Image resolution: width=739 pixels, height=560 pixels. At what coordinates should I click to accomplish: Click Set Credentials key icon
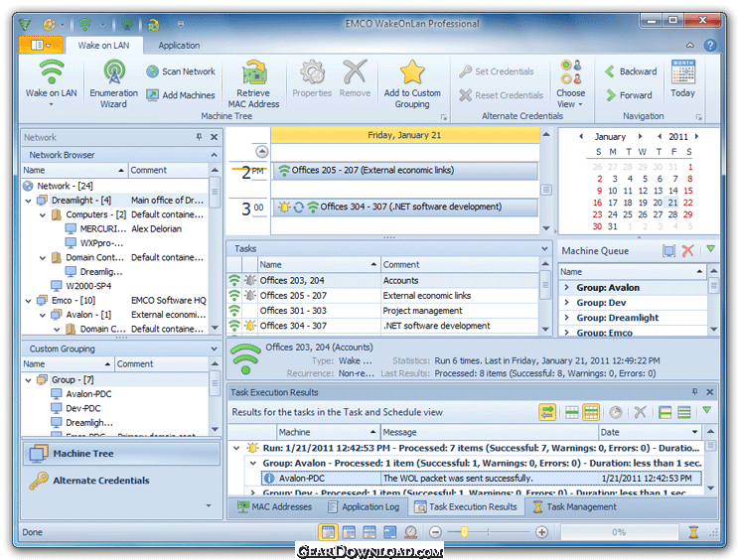tap(466, 71)
